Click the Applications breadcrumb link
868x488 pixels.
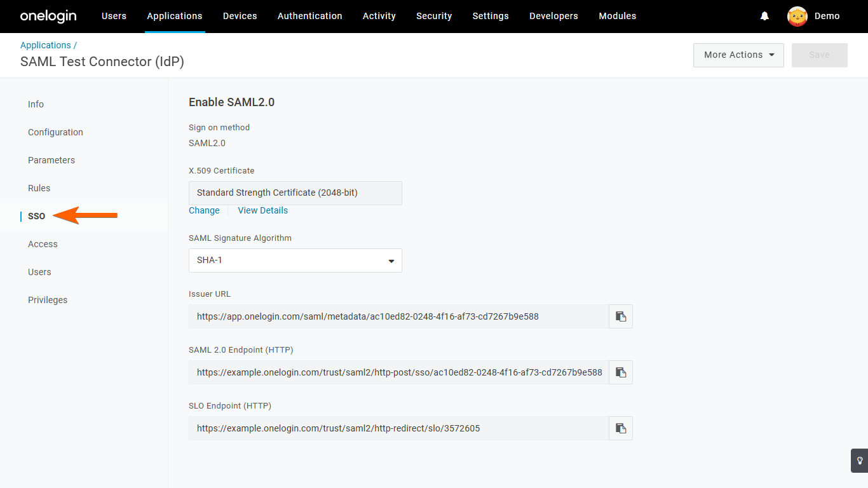coord(46,45)
